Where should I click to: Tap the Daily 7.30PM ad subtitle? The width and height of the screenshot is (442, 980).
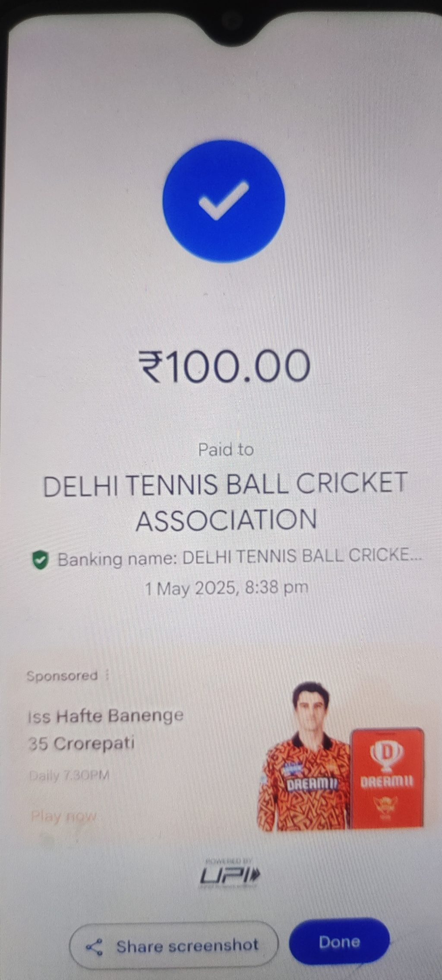pos(69,776)
